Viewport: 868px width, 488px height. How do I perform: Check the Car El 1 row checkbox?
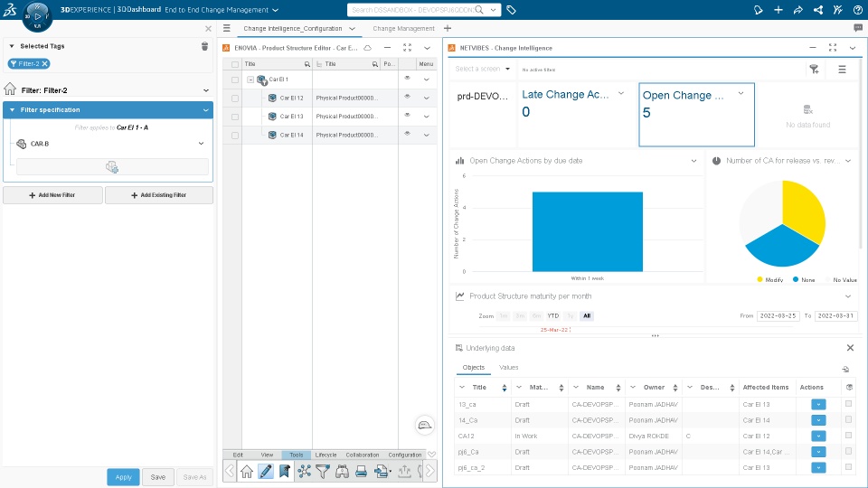pyautogui.click(x=235, y=80)
